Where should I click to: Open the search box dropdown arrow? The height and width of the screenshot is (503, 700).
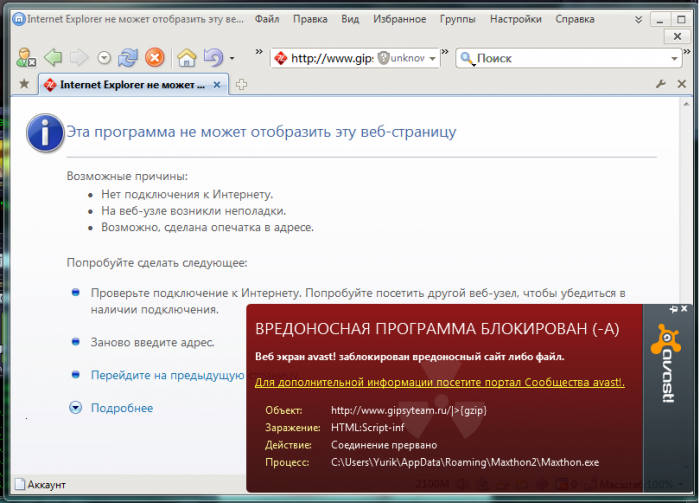pyautogui.click(x=674, y=58)
